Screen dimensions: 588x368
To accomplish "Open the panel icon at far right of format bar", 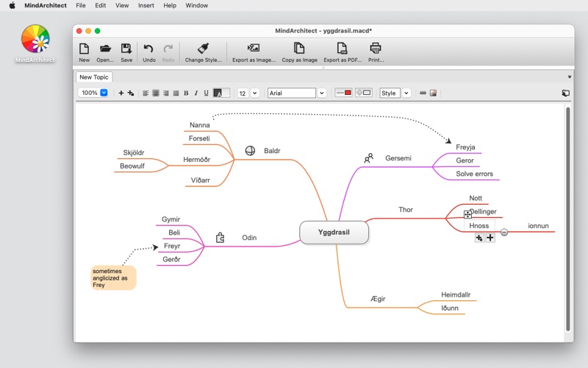I will pyautogui.click(x=565, y=93).
